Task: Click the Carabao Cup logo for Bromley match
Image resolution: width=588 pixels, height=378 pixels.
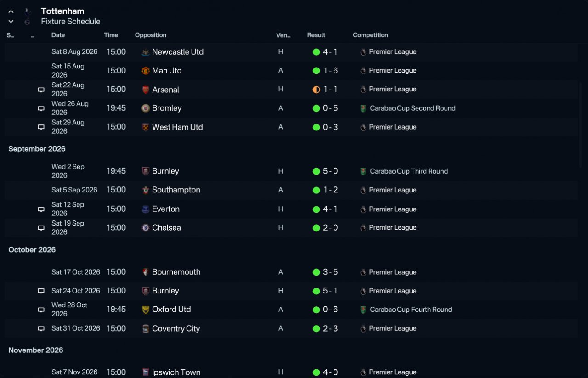Action: (x=363, y=108)
